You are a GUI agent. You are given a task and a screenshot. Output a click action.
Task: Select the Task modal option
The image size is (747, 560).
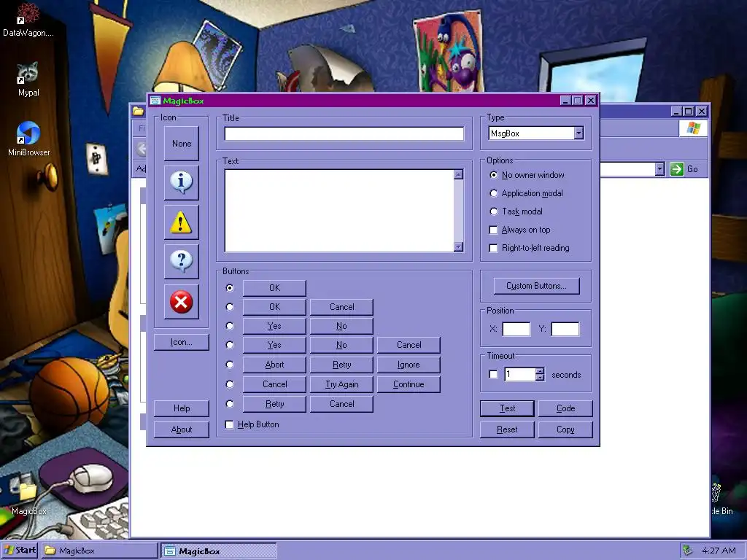516,211
